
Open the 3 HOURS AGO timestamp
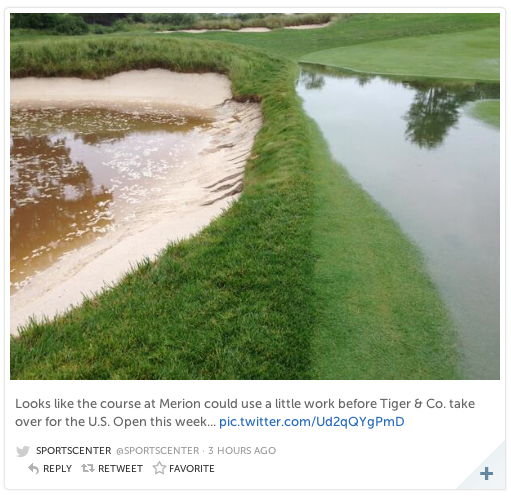click(x=242, y=451)
